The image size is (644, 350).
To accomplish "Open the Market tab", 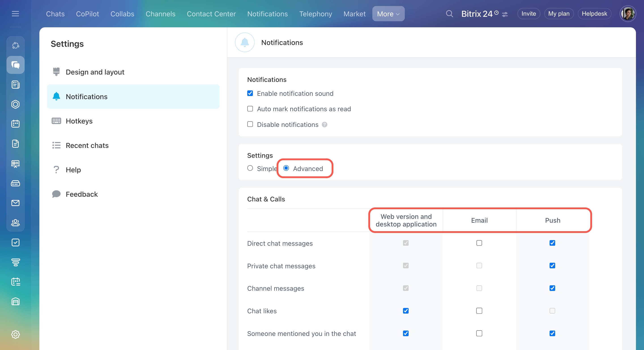I will (354, 14).
